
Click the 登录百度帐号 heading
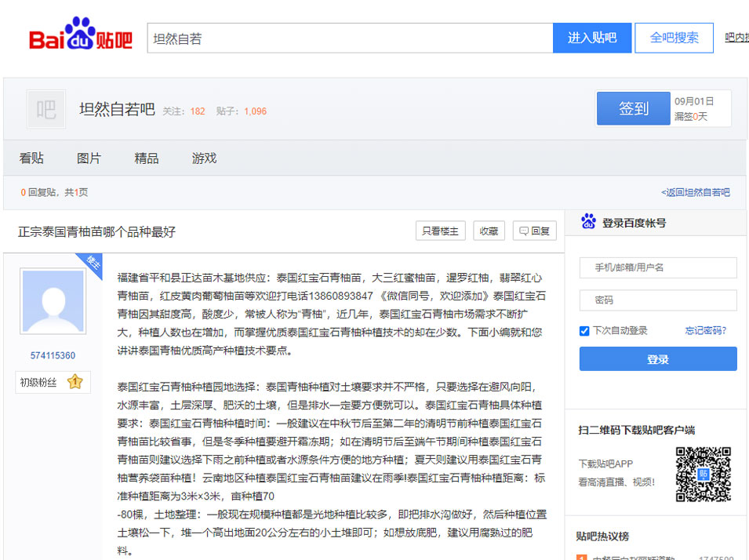(x=634, y=223)
